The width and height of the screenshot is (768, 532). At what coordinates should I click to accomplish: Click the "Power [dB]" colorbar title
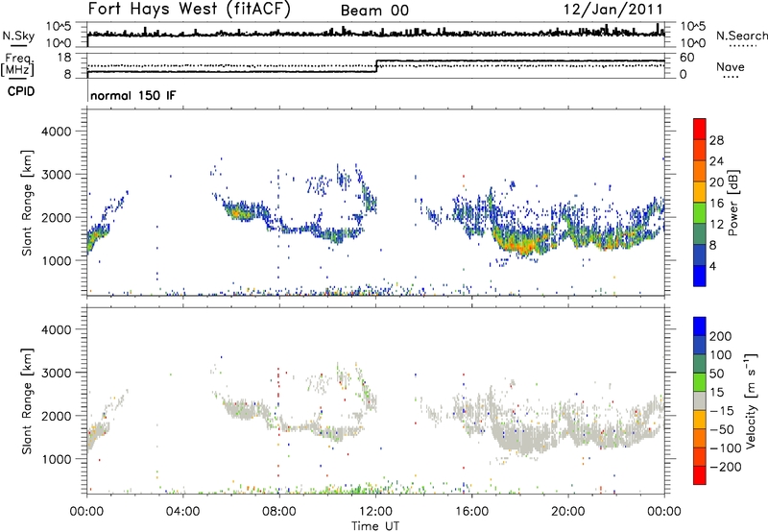[x=732, y=203]
